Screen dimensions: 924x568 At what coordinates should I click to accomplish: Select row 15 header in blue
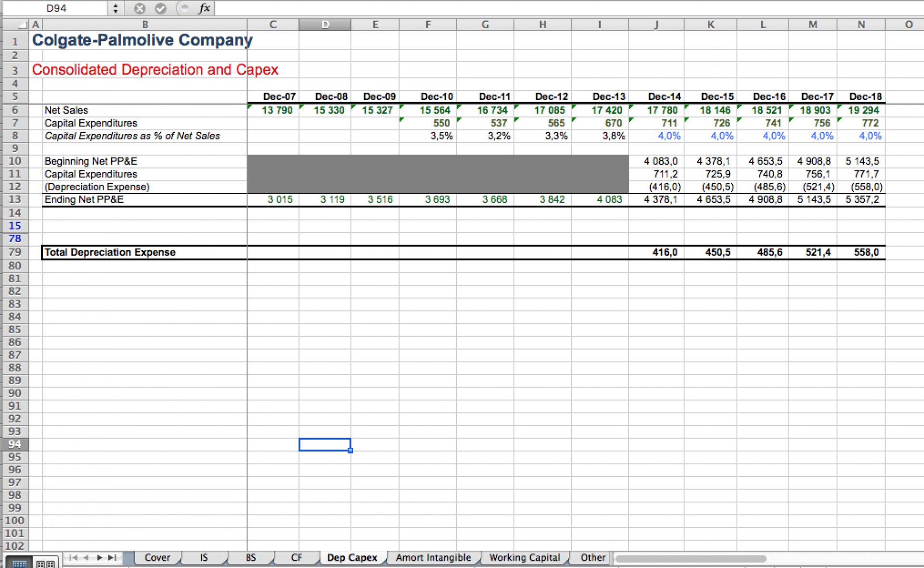(x=15, y=225)
